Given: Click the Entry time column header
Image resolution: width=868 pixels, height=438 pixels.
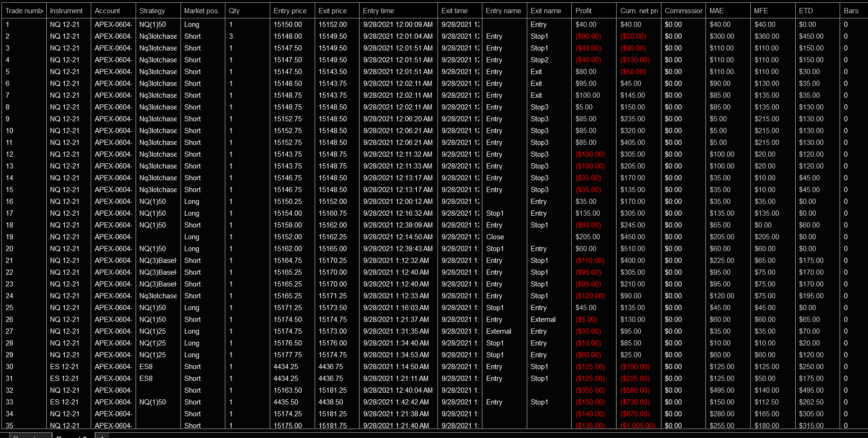Looking at the screenshot, I should (398, 10).
